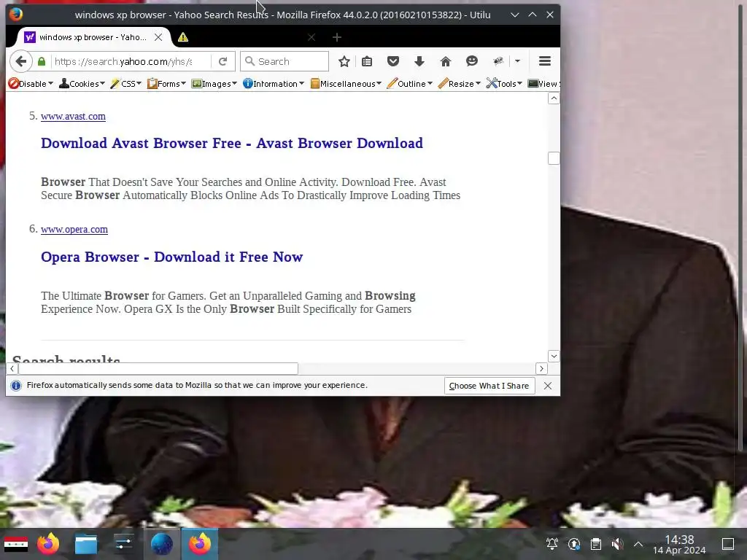Viewport: 747px width, 560px height.
Task: Expand the CSS dropdown menu
Action: (x=125, y=84)
